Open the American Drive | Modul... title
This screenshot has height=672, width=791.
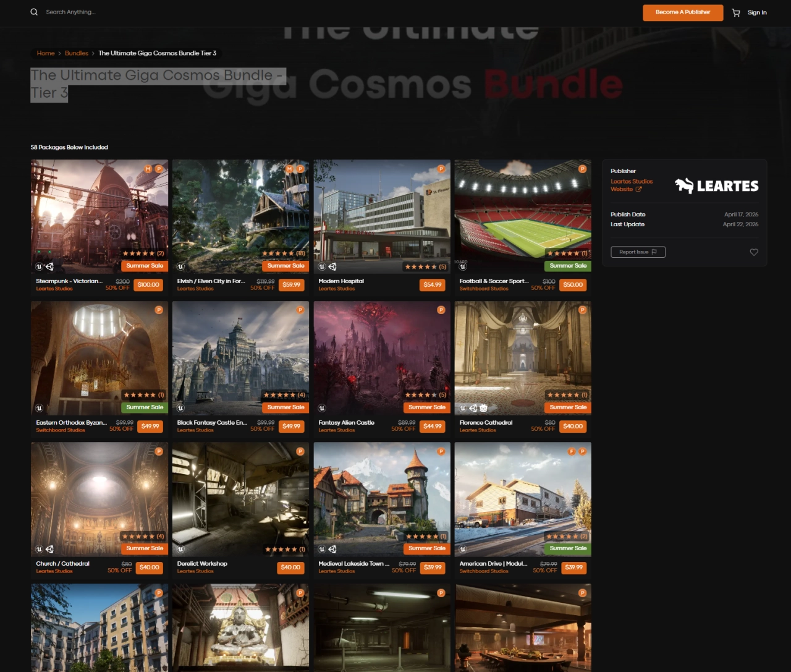pyautogui.click(x=493, y=564)
